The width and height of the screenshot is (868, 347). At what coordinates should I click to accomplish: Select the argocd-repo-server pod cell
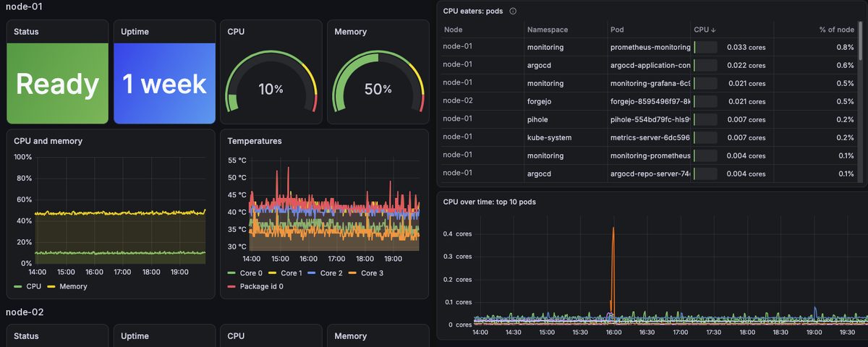pyautogui.click(x=650, y=173)
